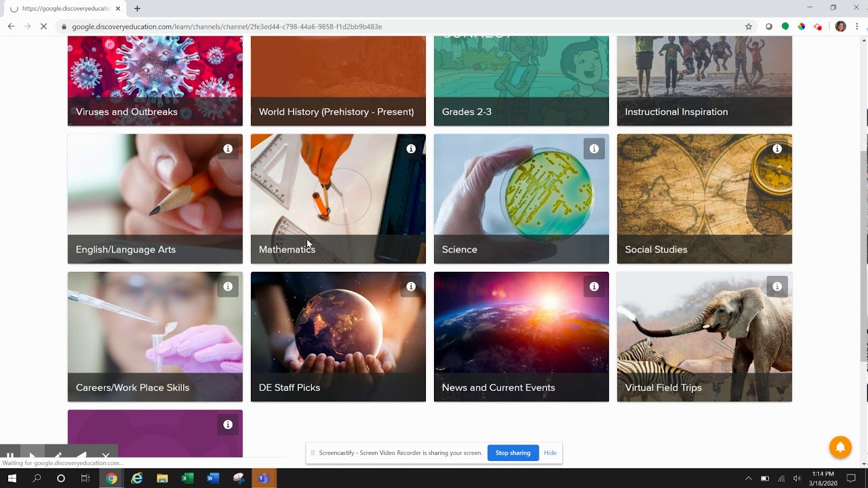This screenshot has height=488, width=868.
Task: Click the Stop sharing button
Action: tap(513, 453)
